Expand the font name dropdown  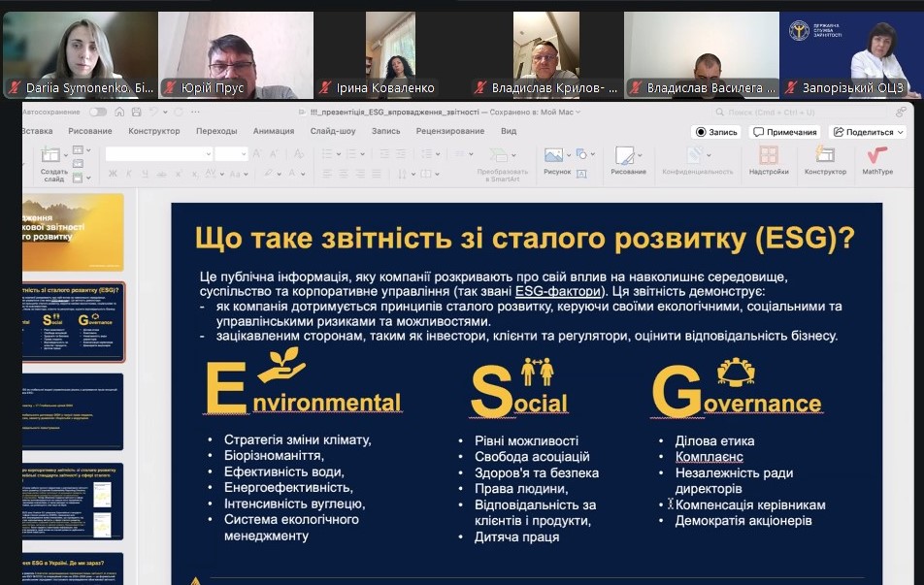click(x=208, y=153)
